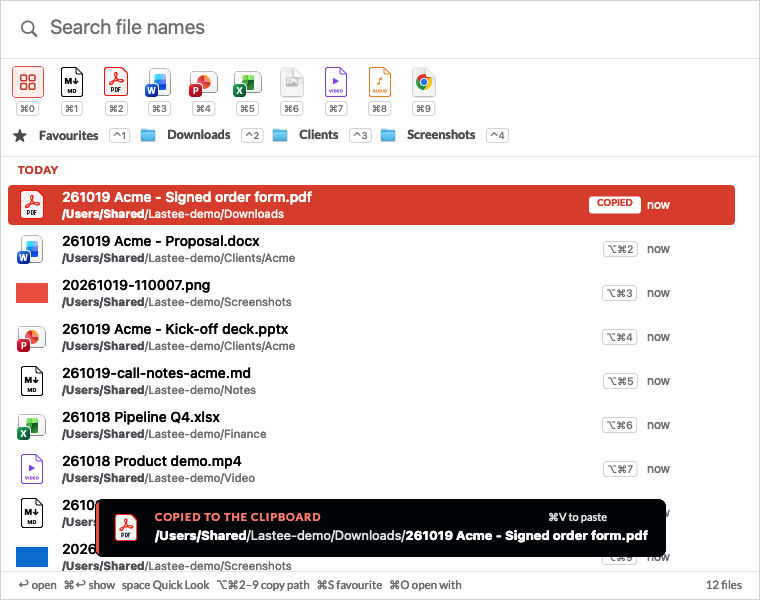Click the open hint in footer
The image size is (760, 600).
(x=38, y=585)
